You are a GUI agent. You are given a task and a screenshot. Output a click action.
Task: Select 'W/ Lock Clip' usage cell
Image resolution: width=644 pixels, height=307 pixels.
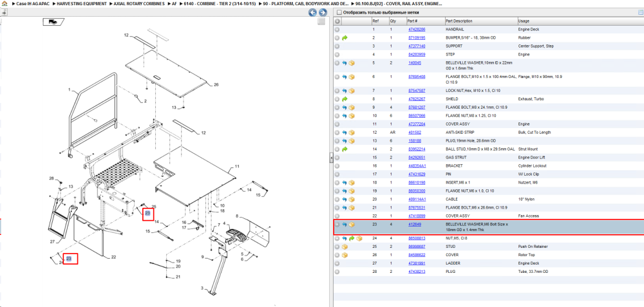pyautogui.click(x=528, y=174)
